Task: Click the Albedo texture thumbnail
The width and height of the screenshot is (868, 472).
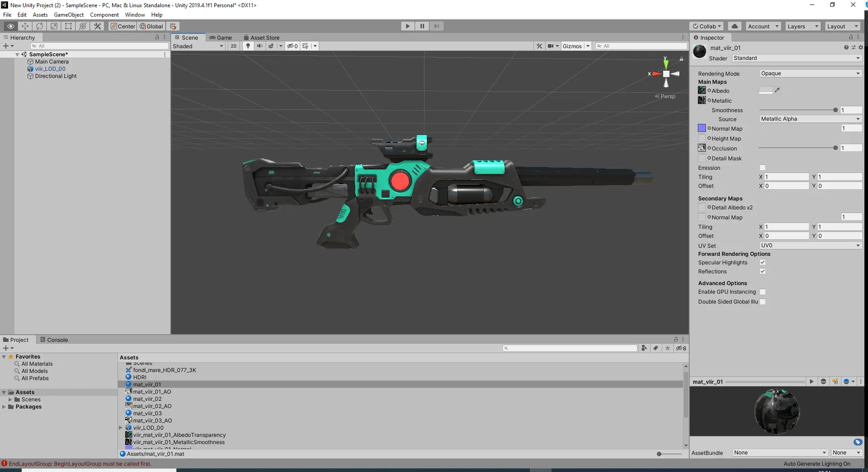Action: coord(702,90)
